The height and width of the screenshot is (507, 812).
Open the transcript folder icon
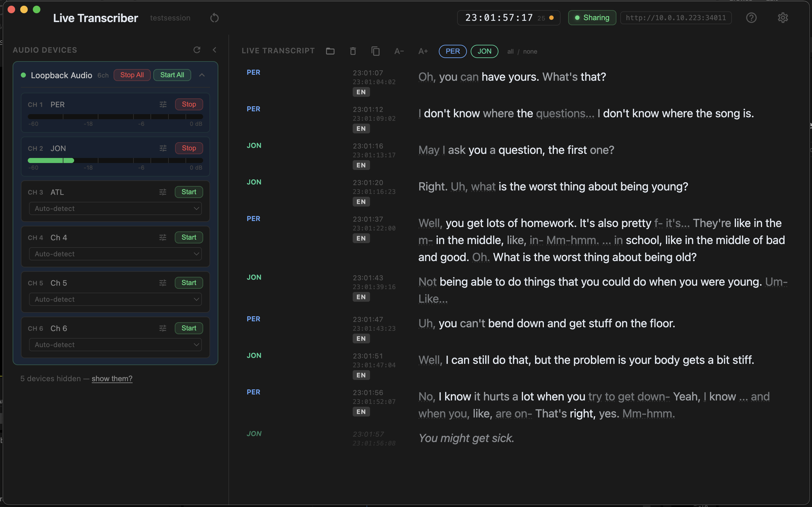pyautogui.click(x=330, y=51)
